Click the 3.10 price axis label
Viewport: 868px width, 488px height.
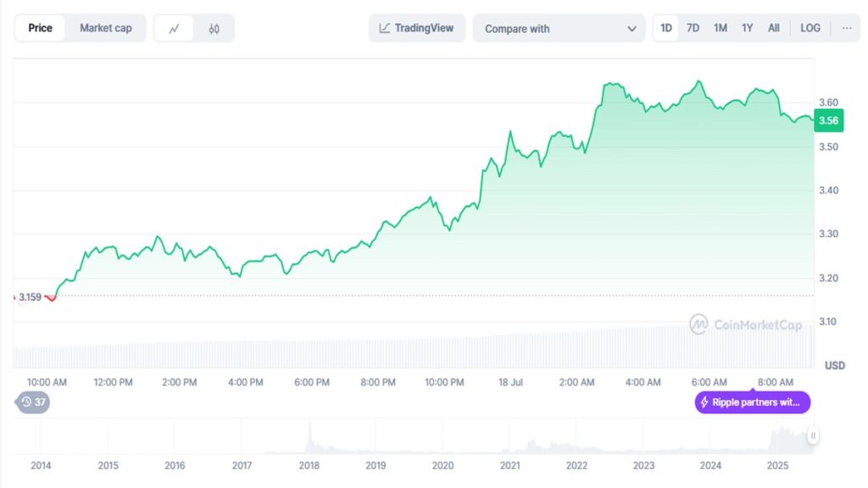point(827,321)
